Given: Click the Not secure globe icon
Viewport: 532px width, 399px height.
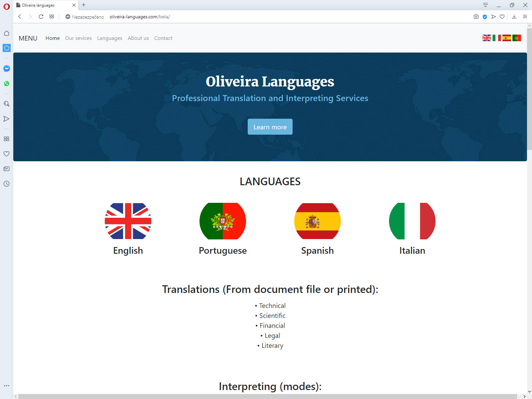Looking at the screenshot, I should point(68,17).
